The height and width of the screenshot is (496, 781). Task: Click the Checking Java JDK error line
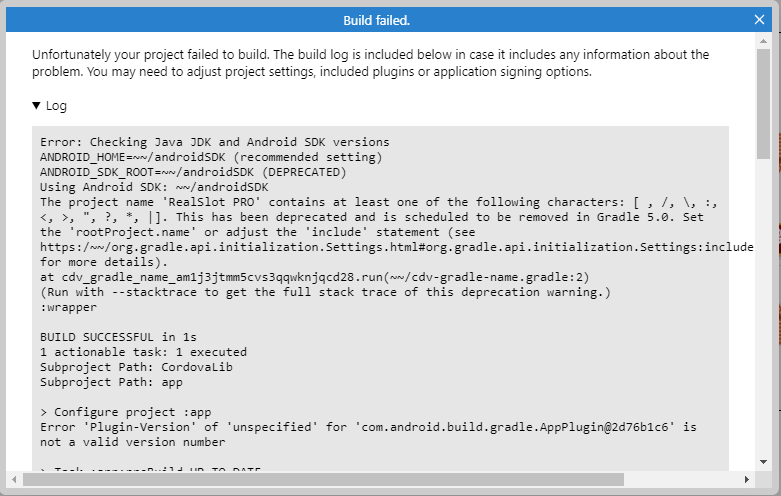pyautogui.click(x=215, y=142)
